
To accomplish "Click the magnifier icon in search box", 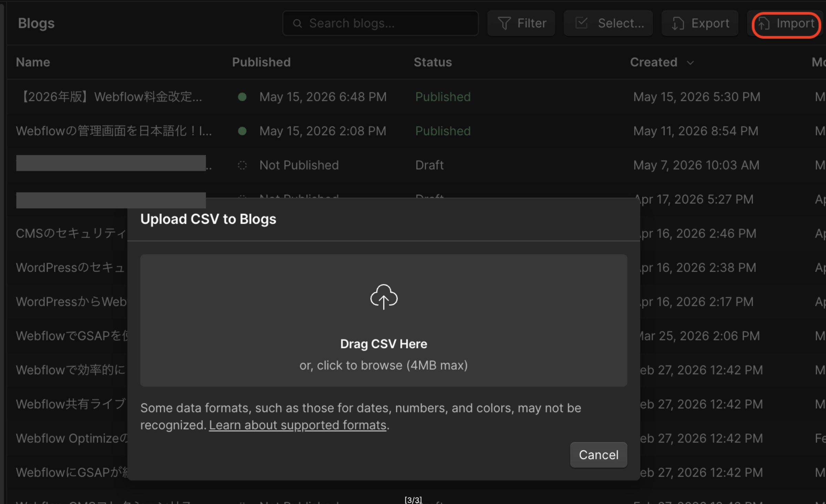I will click(x=297, y=23).
